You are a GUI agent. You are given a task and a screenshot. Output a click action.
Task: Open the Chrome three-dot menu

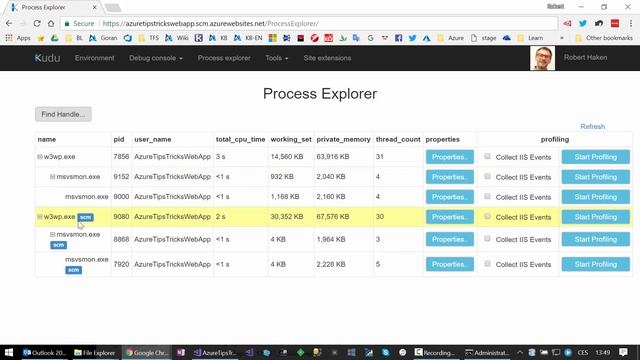(x=631, y=24)
